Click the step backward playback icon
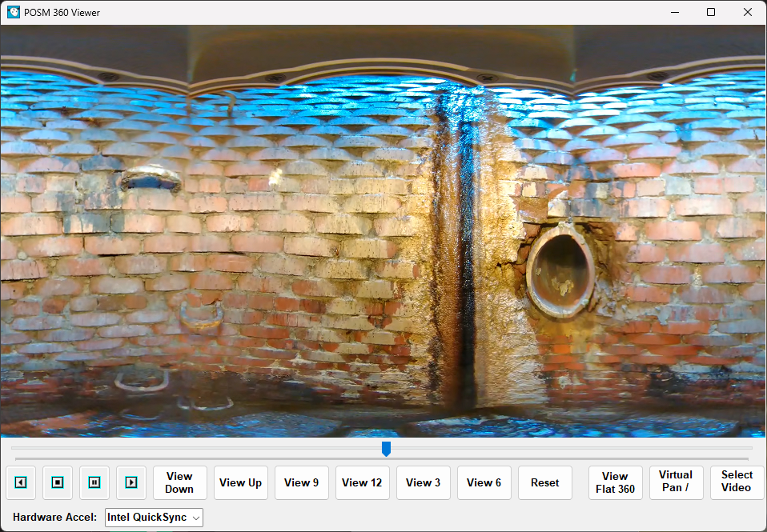 point(21,482)
